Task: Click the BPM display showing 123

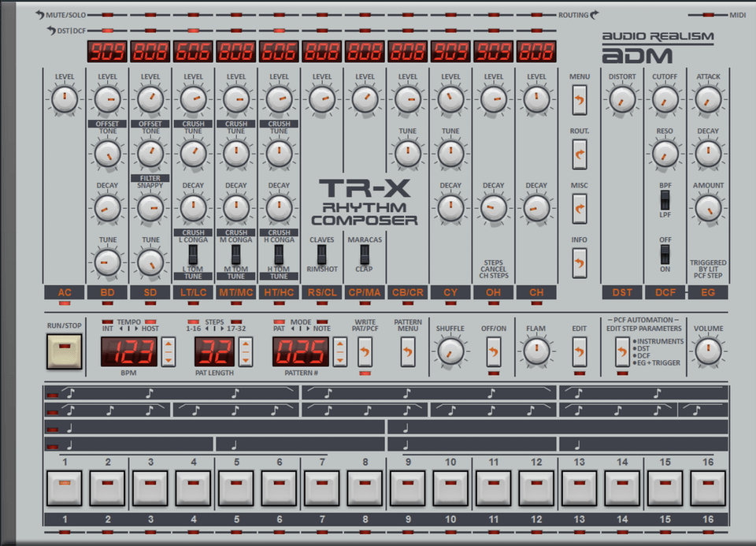Action: click(128, 351)
